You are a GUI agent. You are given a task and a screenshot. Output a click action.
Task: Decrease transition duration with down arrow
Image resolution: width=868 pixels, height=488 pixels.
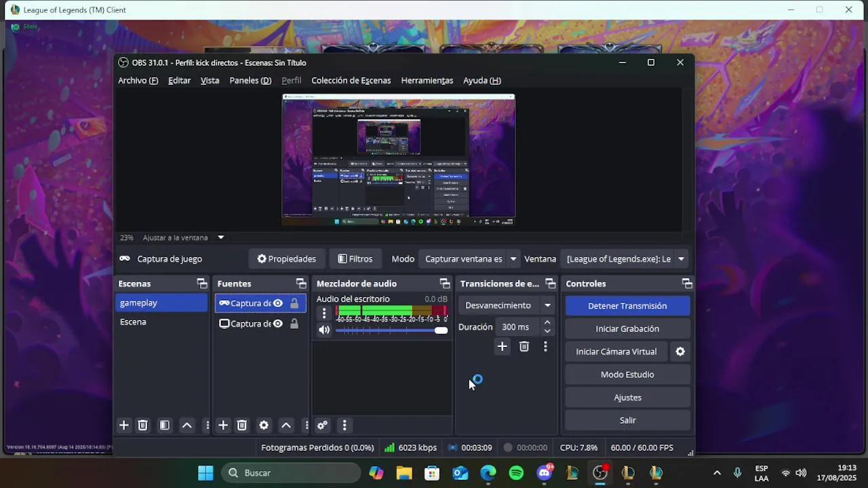[547, 331]
